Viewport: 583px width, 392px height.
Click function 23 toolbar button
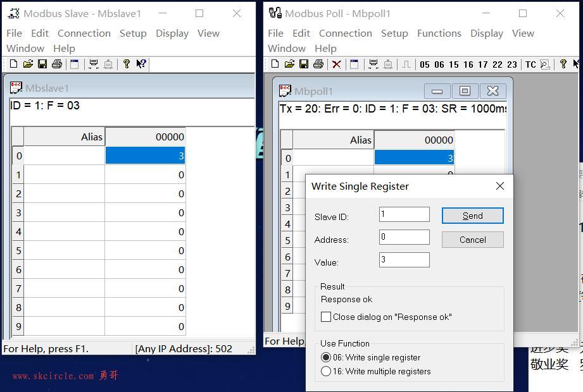[512, 64]
